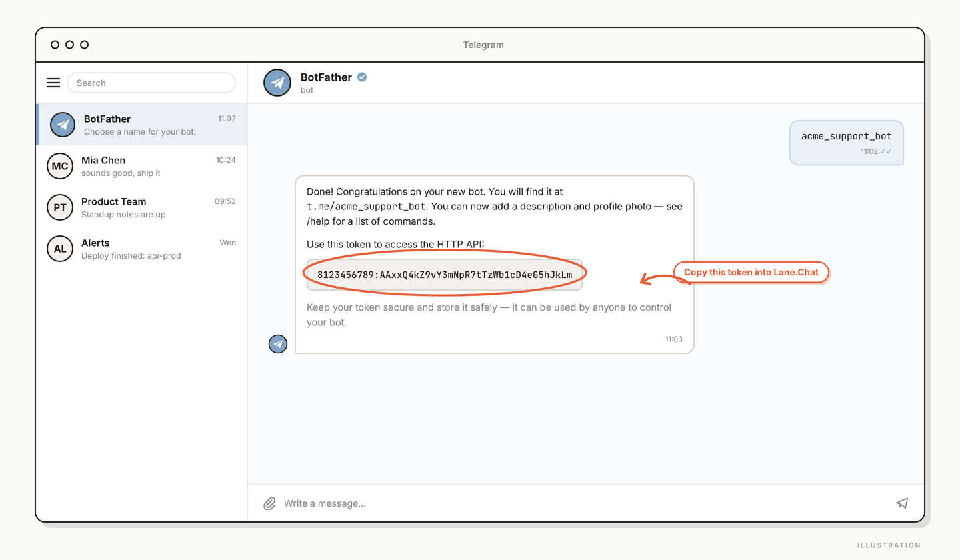Click the BotFather avatar in chat header
Image resolution: width=960 pixels, height=560 pixels.
tap(277, 83)
